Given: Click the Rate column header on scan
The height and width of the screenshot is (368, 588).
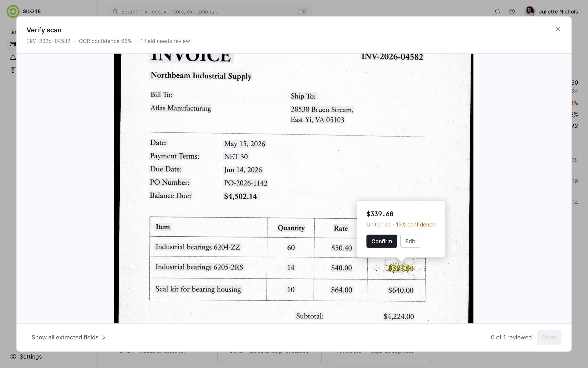Looking at the screenshot, I should 341,228.
